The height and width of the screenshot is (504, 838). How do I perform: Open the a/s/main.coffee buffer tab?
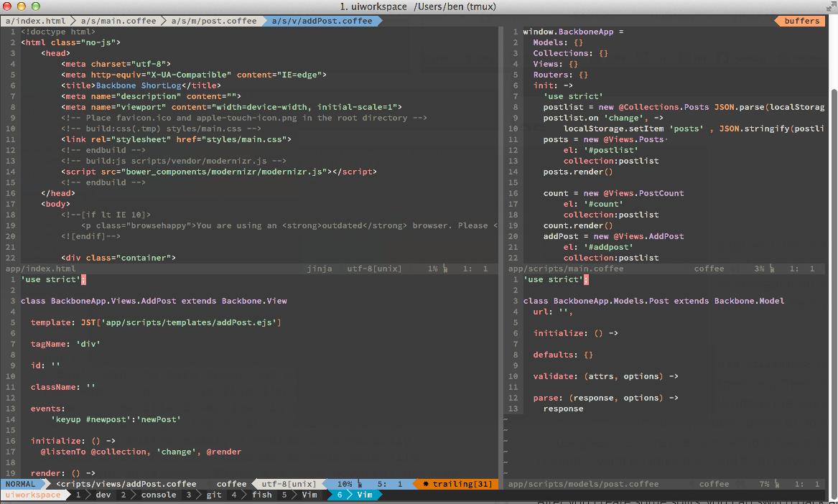tap(118, 21)
